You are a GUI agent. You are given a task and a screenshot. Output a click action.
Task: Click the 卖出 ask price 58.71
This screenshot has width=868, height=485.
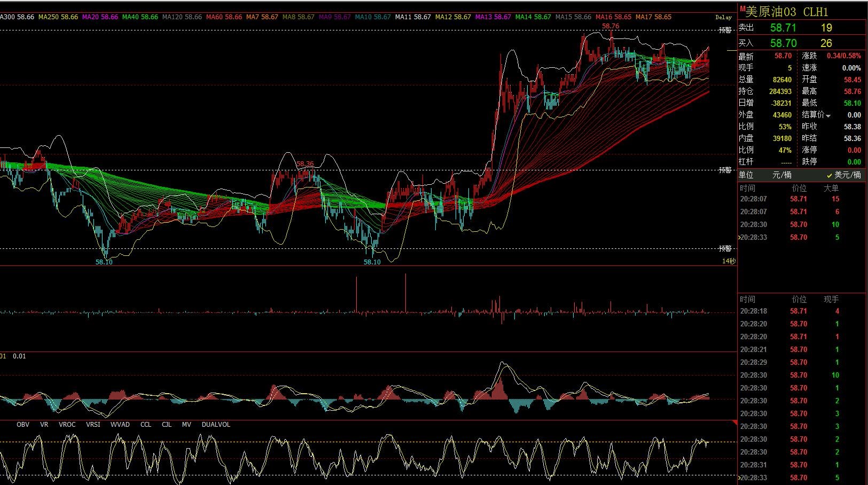point(784,28)
